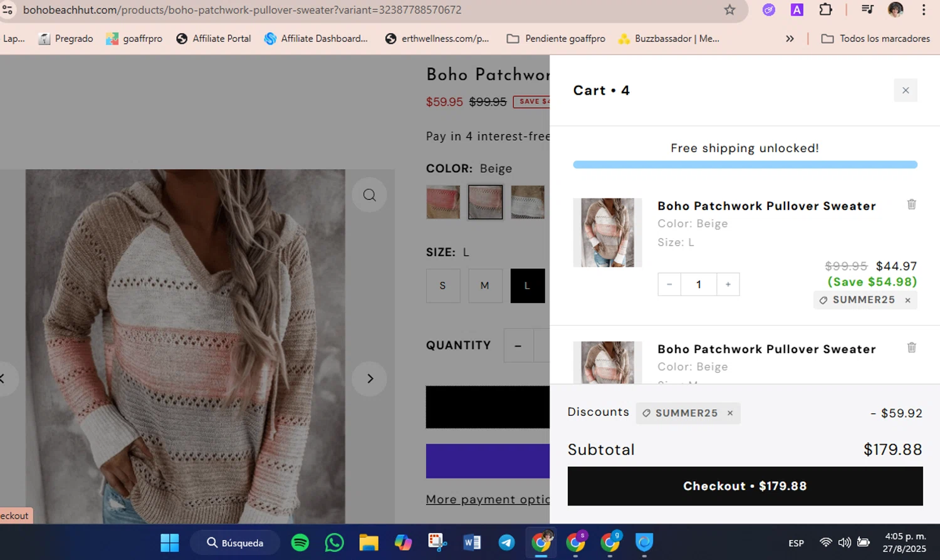Open the volume icon in system tray
The width and height of the screenshot is (940, 560).
[844, 542]
